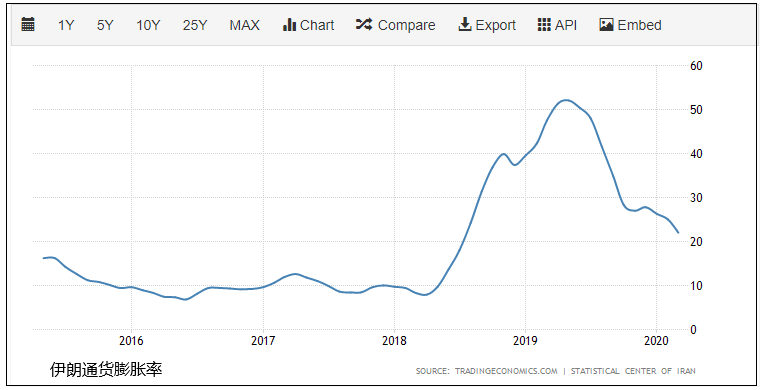Select the 25Y time range
This screenshot has height=390, width=762.
click(x=195, y=25)
